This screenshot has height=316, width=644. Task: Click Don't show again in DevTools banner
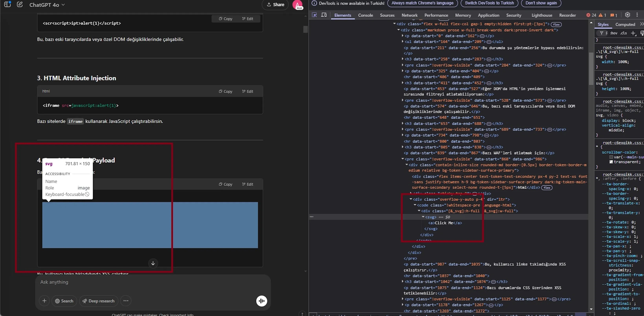(541, 3)
